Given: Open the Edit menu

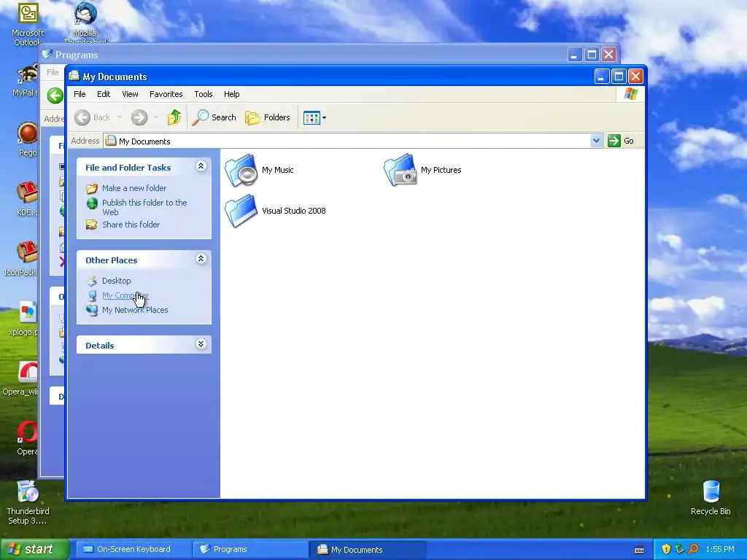Looking at the screenshot, I should pyautogui.click(x=104, y=94).
